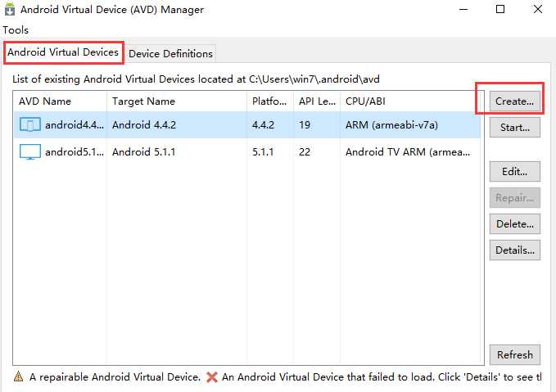The height and width of the screenshot is (392, 556).
Task: Click the Details... button
Action: pos(515,250)
